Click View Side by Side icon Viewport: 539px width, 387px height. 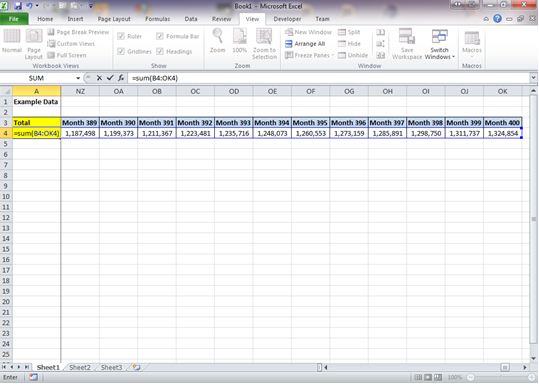(x=380, y=32)
